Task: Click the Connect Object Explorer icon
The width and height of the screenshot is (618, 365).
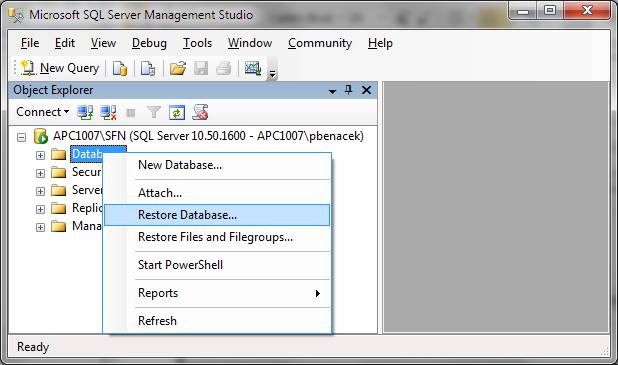Action: pos(85,112)
